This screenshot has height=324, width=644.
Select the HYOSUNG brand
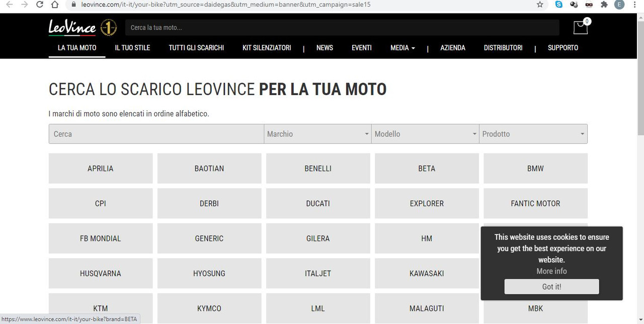[209, 273]
